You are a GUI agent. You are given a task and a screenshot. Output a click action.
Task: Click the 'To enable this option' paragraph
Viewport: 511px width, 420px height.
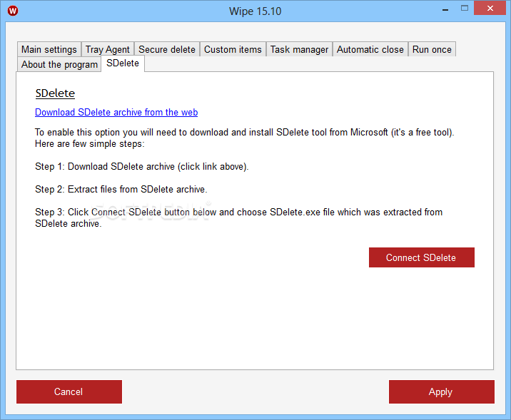click(x=244, y=138)
